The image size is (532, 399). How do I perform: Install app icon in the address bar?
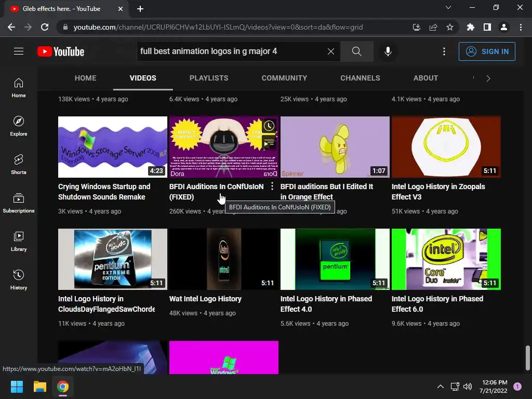point(416,27)
